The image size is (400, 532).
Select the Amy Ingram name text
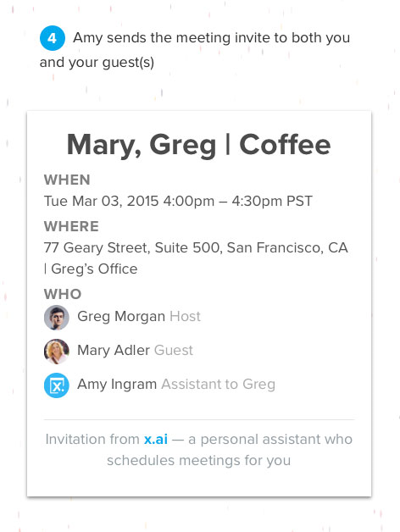point(117,385)
